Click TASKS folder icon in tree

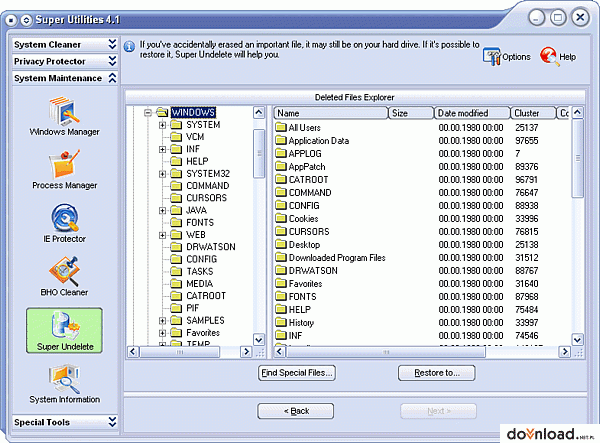coord(176,271)
